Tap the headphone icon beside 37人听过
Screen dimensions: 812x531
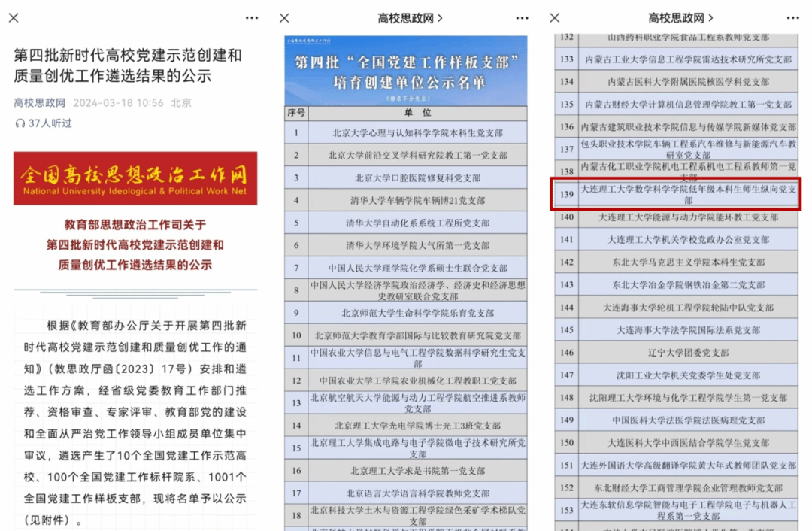tap(20, 123)
